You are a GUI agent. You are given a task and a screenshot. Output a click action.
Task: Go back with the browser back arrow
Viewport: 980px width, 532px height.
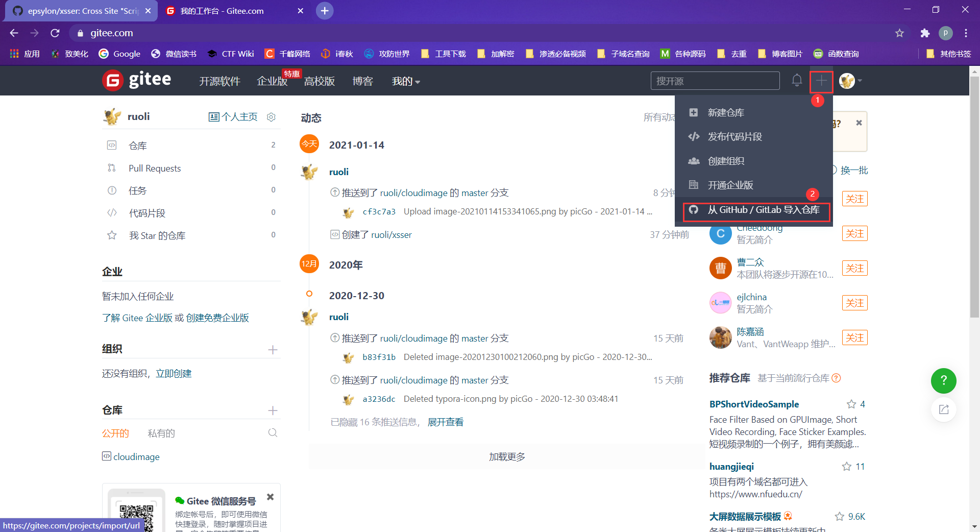pyautogui.click(x=14, y=33)
